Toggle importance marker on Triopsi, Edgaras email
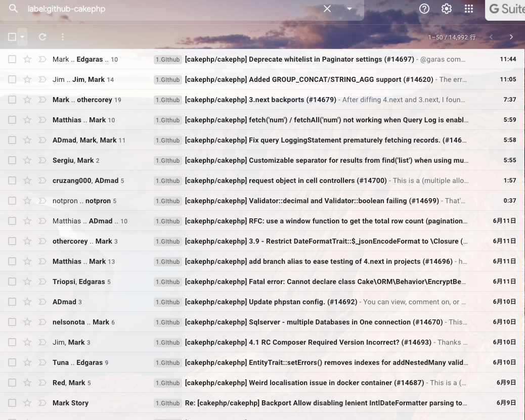Screen dimensions: 525x420 (x=42, y=282)
